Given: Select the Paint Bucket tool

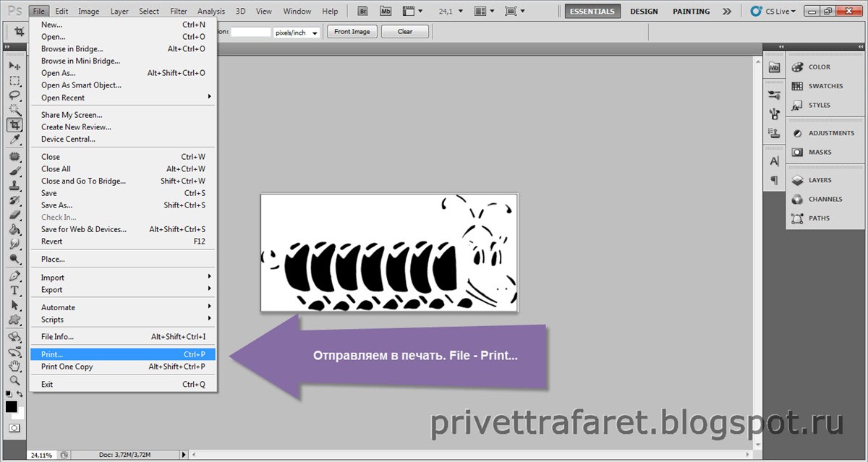Looking at the screenshot, I should coord(14,228).
